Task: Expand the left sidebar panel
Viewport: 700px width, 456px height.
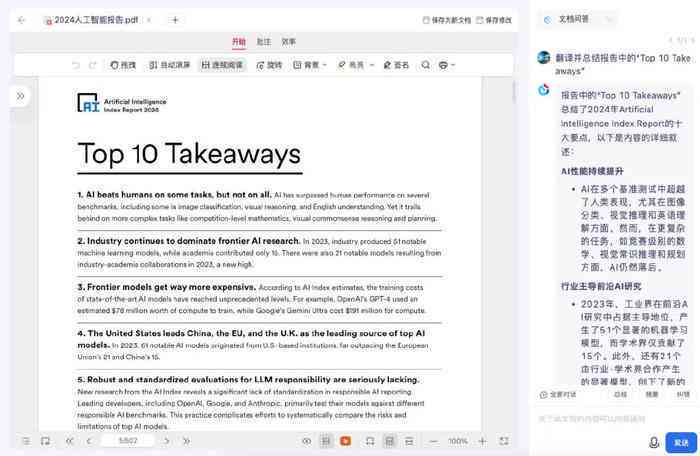Action: tap(21, 96)
